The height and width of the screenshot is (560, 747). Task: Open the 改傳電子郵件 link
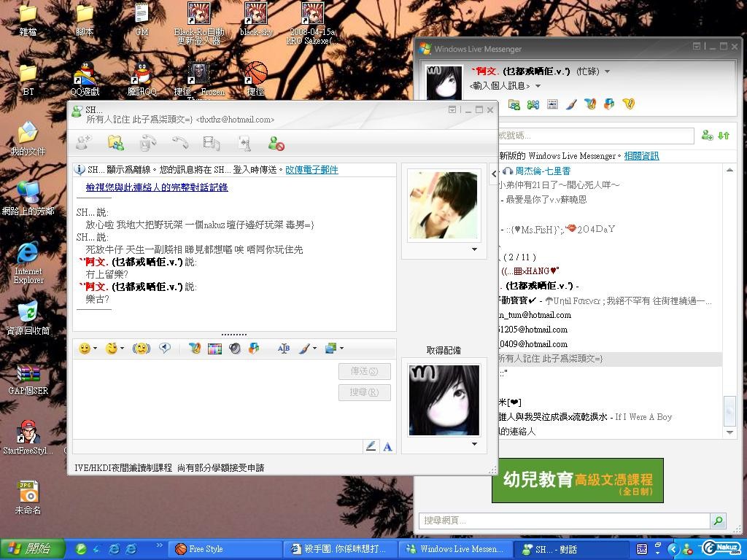tap(311, 169)
